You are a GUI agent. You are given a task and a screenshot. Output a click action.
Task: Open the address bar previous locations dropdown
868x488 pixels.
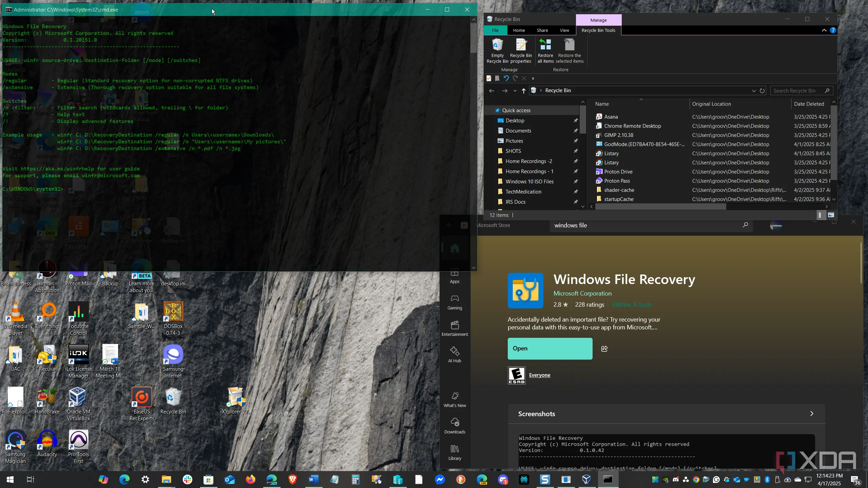pos(753,90)
